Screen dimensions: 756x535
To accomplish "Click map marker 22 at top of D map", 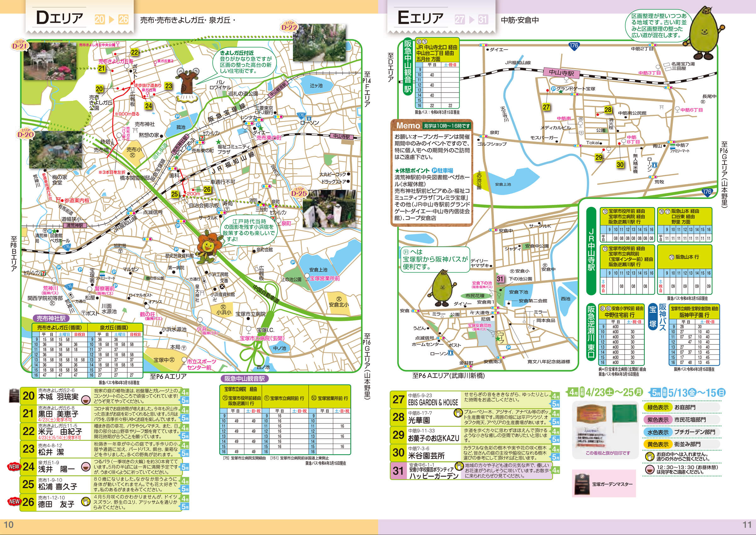I will (135, 52).
